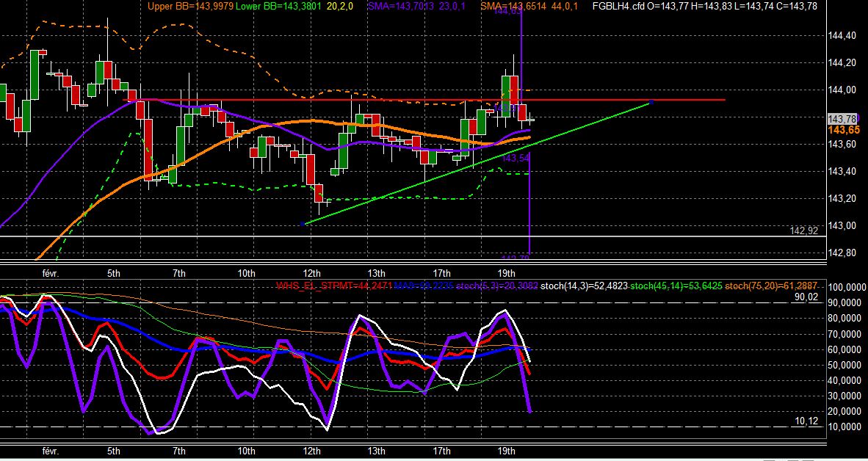
Task: Click the 90,02 upper threshold label
Action: click(x=806, y=297)
